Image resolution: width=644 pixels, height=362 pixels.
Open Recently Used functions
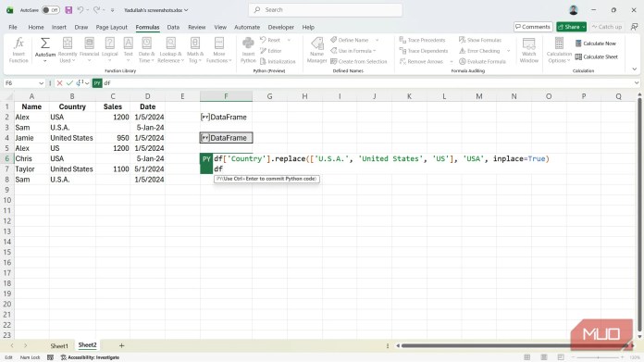coord(68,50)
